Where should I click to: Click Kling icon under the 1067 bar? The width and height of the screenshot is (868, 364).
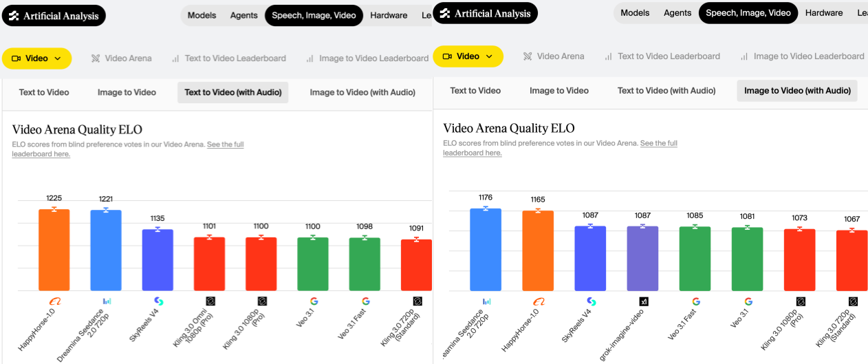[x=853, y=301]
